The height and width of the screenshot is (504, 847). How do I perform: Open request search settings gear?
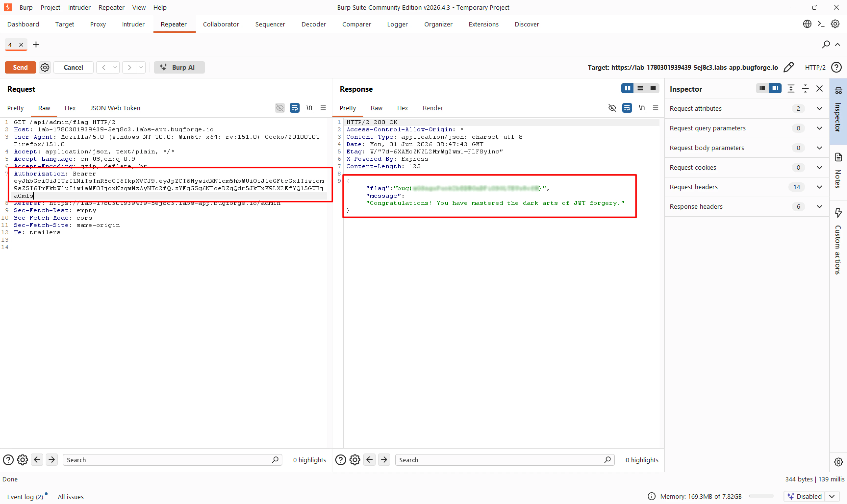click(22, 460)
